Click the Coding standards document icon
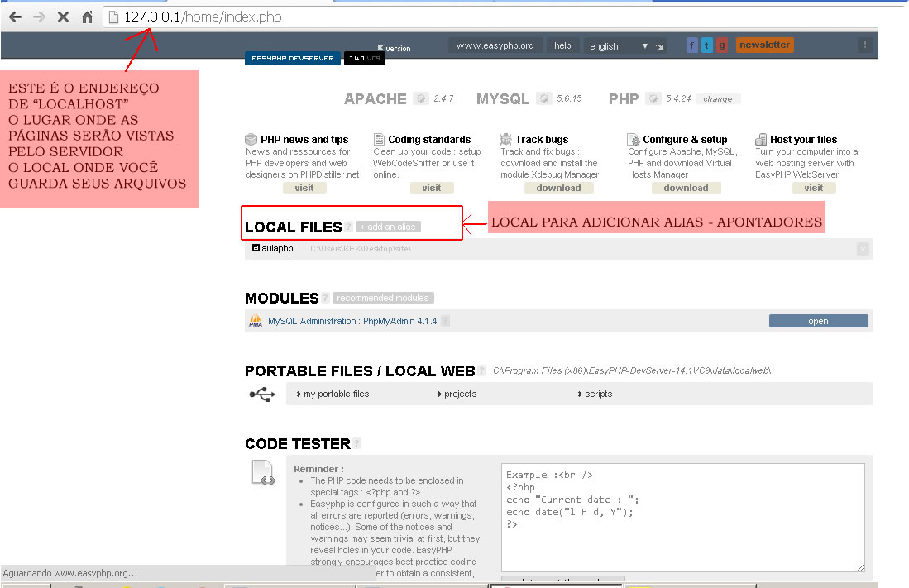Viewport: 909px width, 588px height. point(379,139)
